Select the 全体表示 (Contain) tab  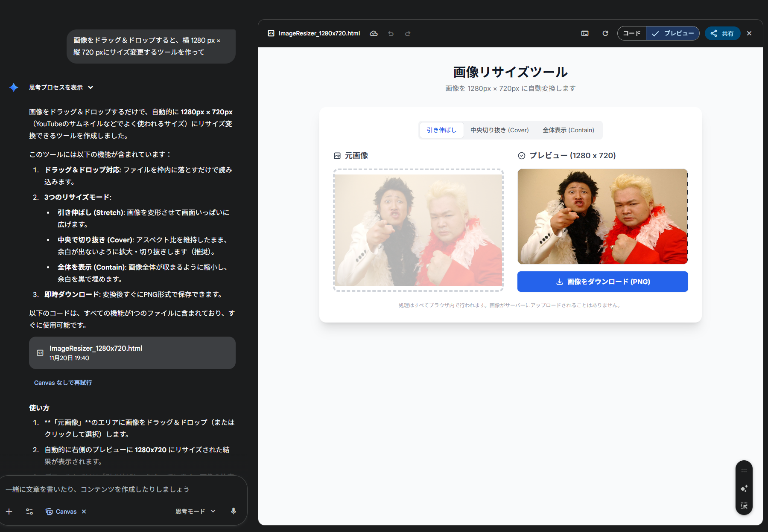pyautogui.click(x=568, y=130)
